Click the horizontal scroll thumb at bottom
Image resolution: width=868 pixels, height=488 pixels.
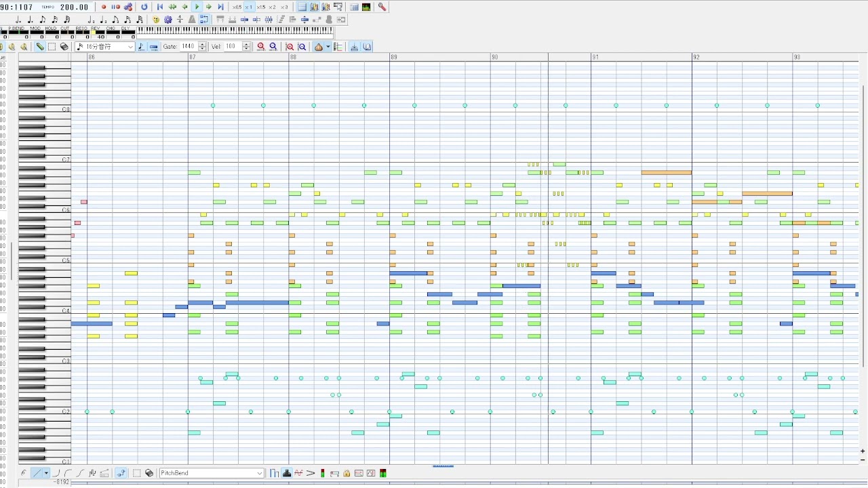click(443, 466)
